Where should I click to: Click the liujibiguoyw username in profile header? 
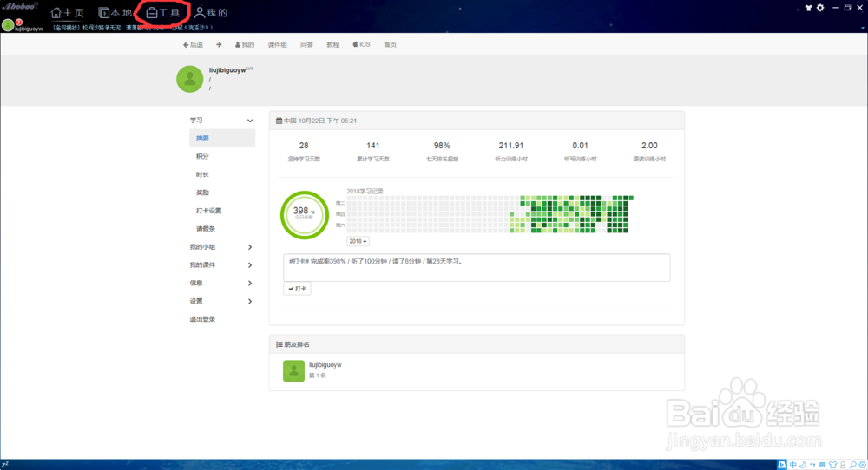227,70
